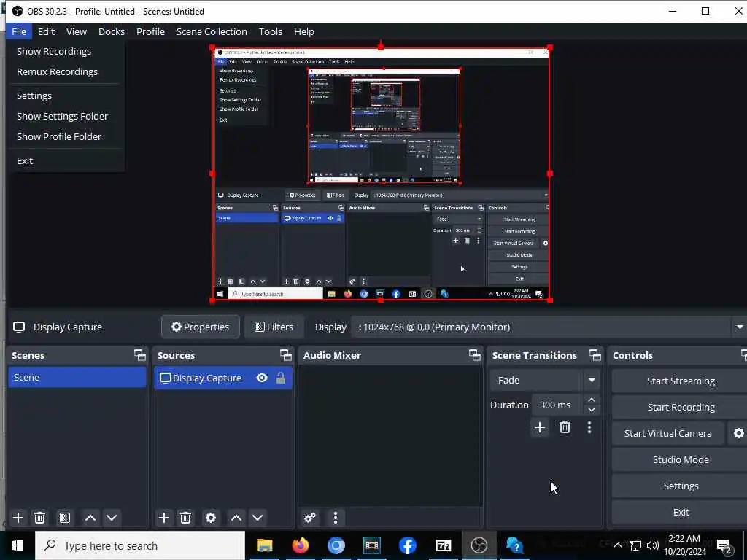Viewport: 747px width, 560px height.
Task: Decrease transition duration with down arrow
Action: [591, 410]
